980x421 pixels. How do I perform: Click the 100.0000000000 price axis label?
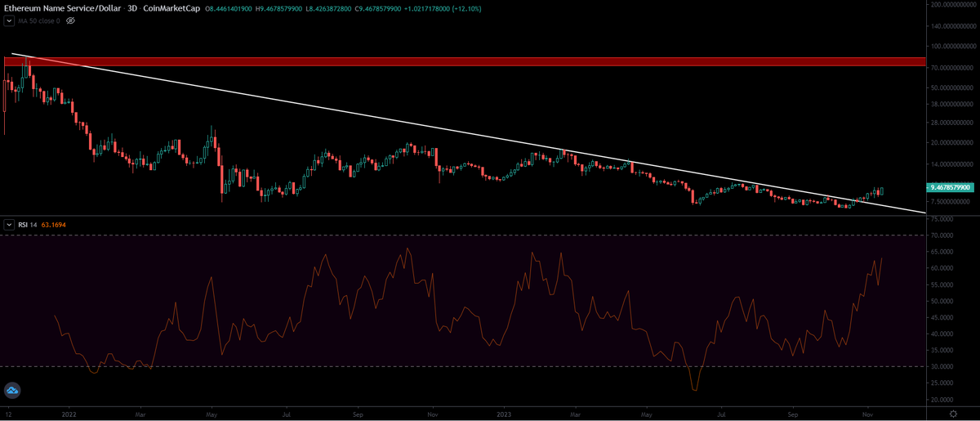(x=952, y=46)
